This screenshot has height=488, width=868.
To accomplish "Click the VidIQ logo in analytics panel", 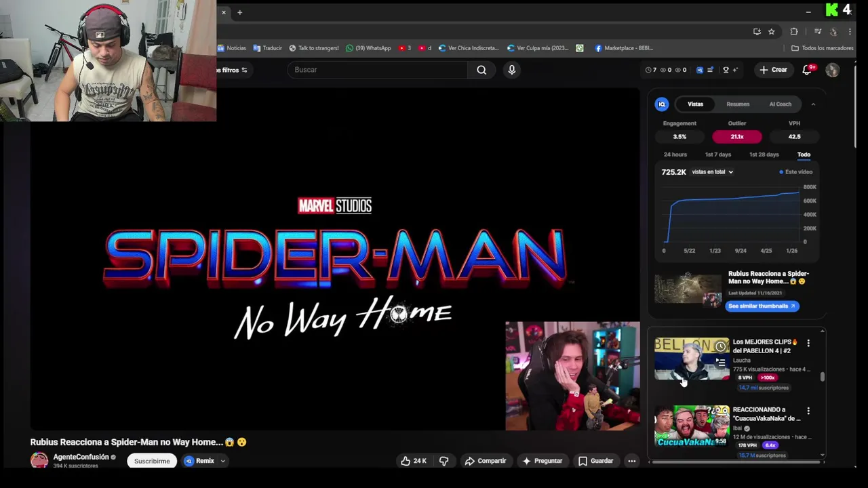I will 662,104.
